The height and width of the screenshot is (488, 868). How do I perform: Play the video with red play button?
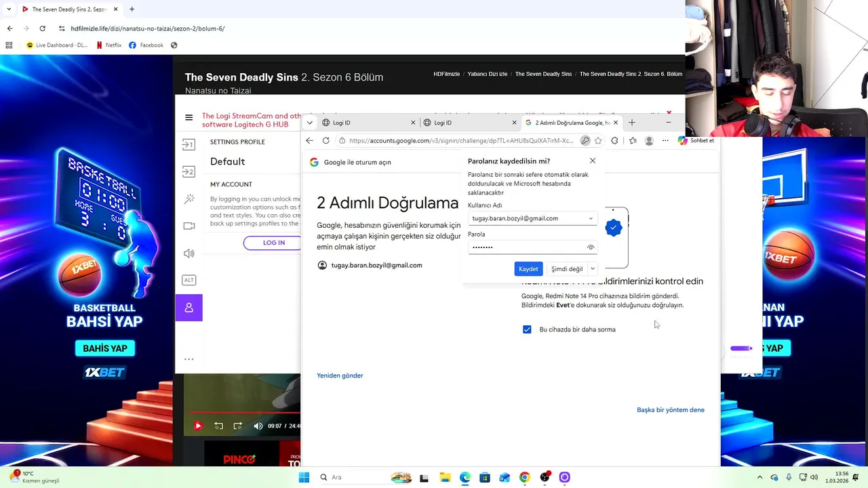tap(198, 426)
